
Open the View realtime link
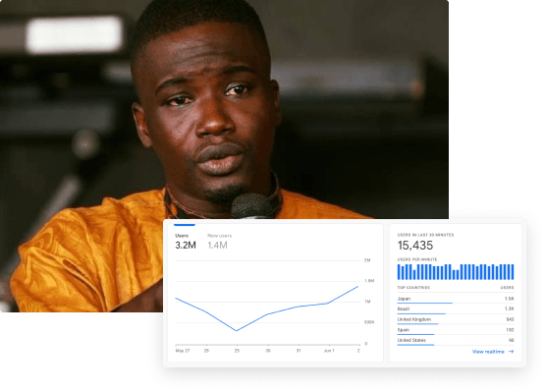[488, 352]
